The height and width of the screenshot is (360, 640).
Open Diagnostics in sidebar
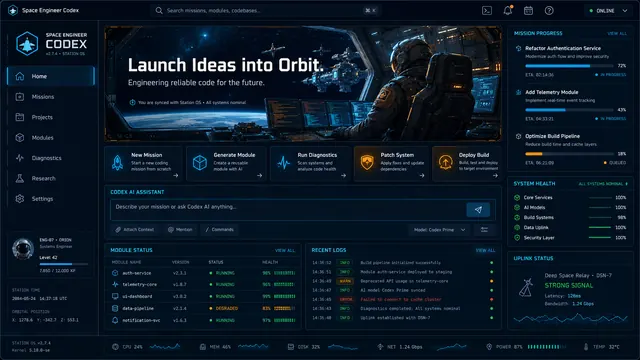[51, 158]
